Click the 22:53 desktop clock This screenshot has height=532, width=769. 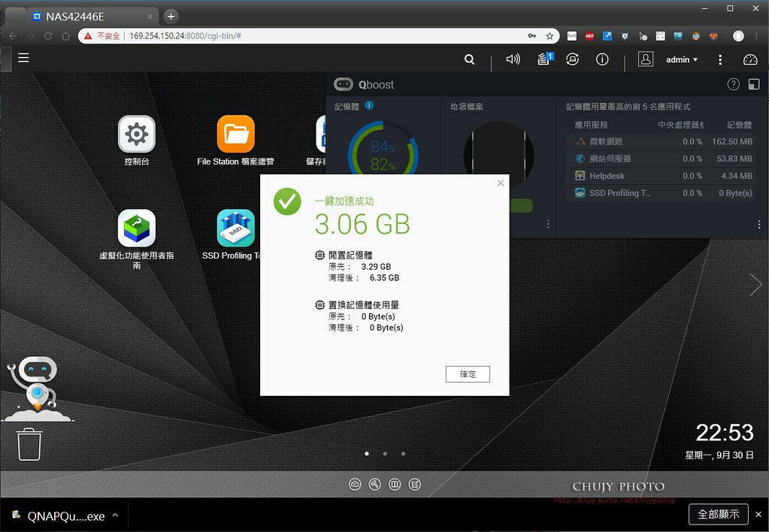pyautogui.click(x=725, y=433)
